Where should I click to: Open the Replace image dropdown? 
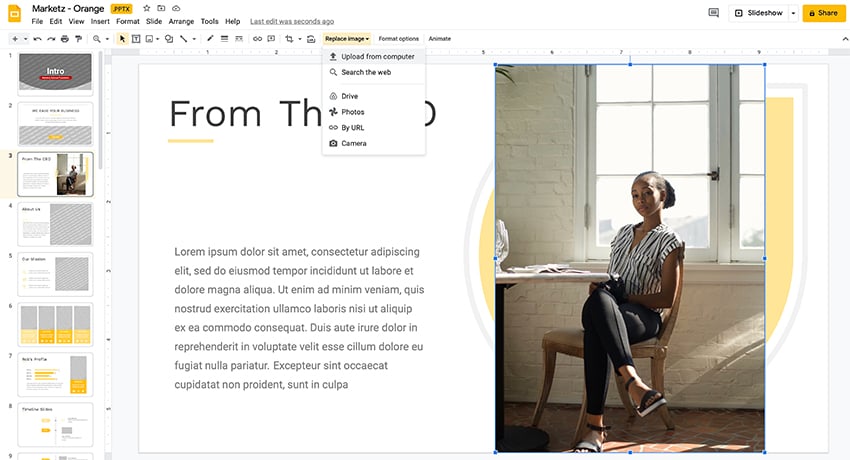(347, 39)
